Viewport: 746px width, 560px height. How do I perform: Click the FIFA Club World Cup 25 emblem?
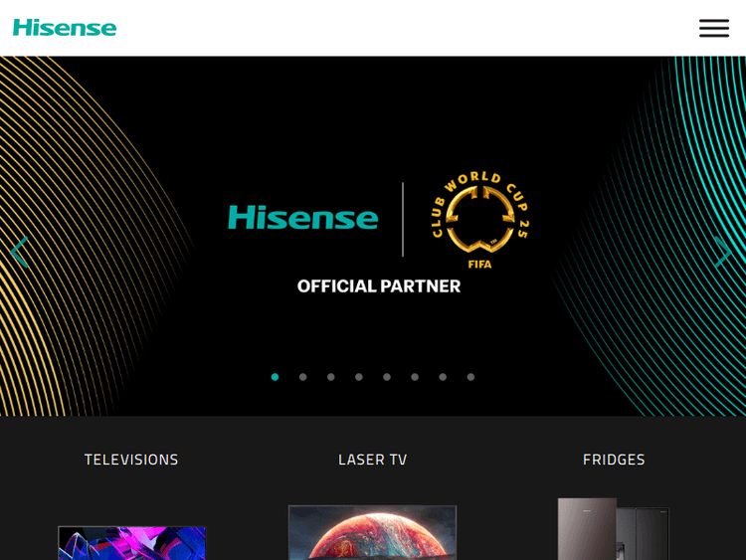479,220
